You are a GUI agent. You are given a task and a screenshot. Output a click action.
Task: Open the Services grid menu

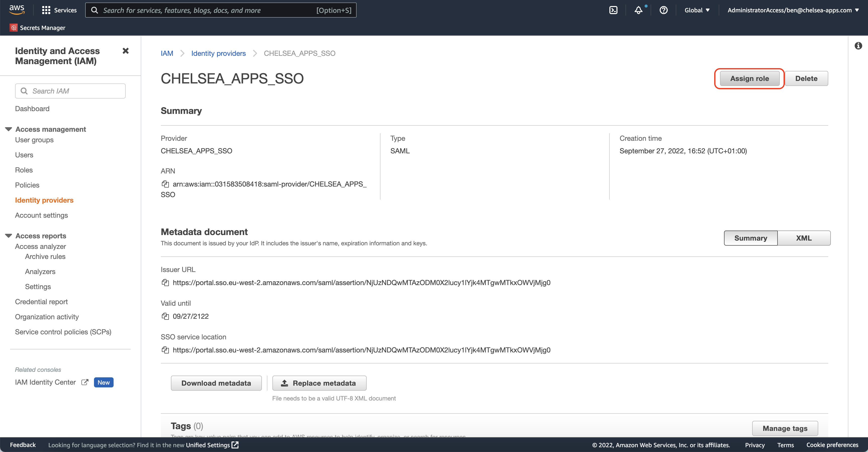tap(46, 10)
